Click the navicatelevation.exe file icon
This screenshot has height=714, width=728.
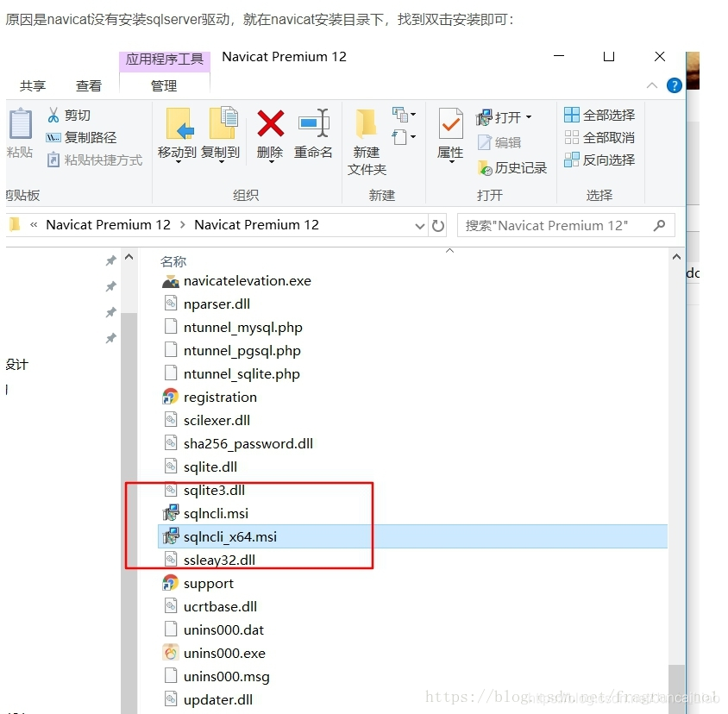tap(171, 281)
